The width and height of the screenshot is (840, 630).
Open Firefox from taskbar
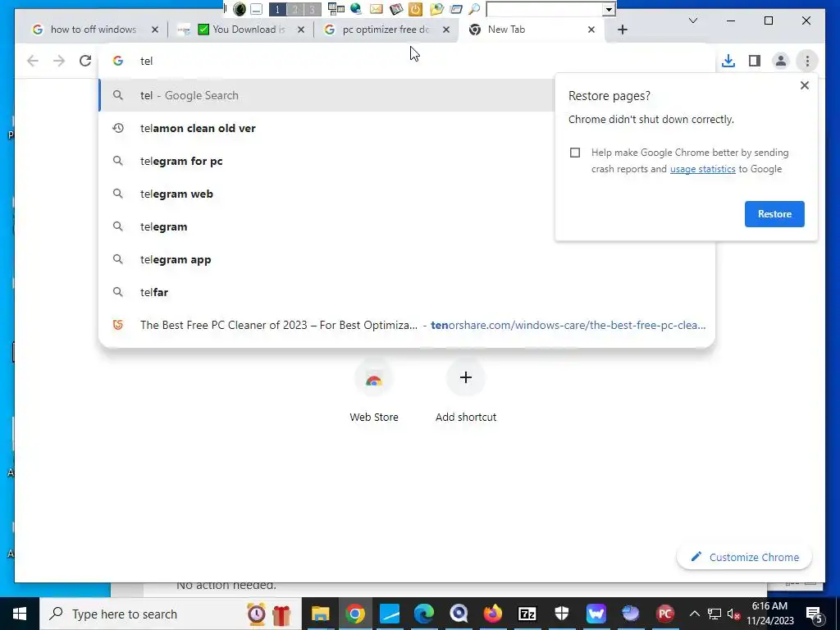point(493,614)
